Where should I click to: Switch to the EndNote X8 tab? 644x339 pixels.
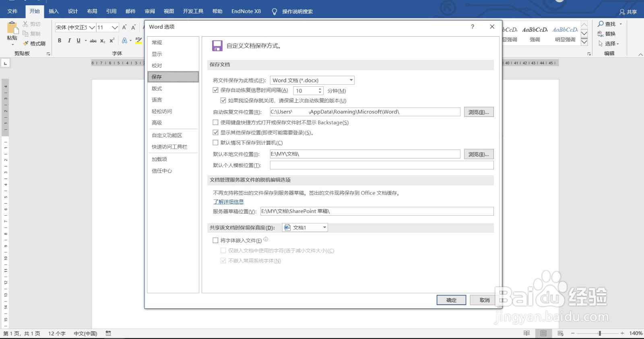246,11
